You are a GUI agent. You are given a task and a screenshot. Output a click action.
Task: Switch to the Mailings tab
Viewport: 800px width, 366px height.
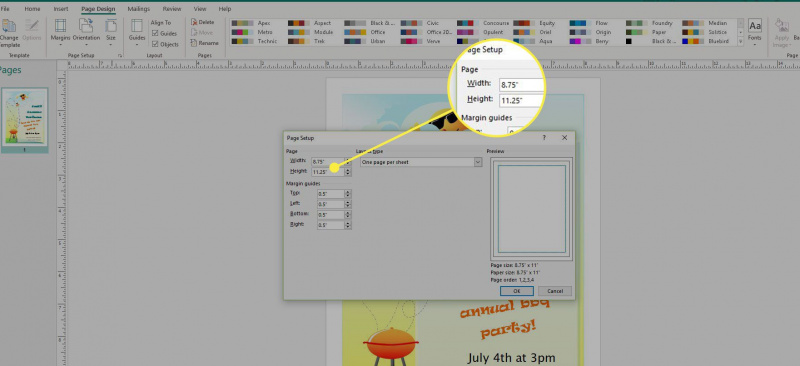[x=139, y=9]
